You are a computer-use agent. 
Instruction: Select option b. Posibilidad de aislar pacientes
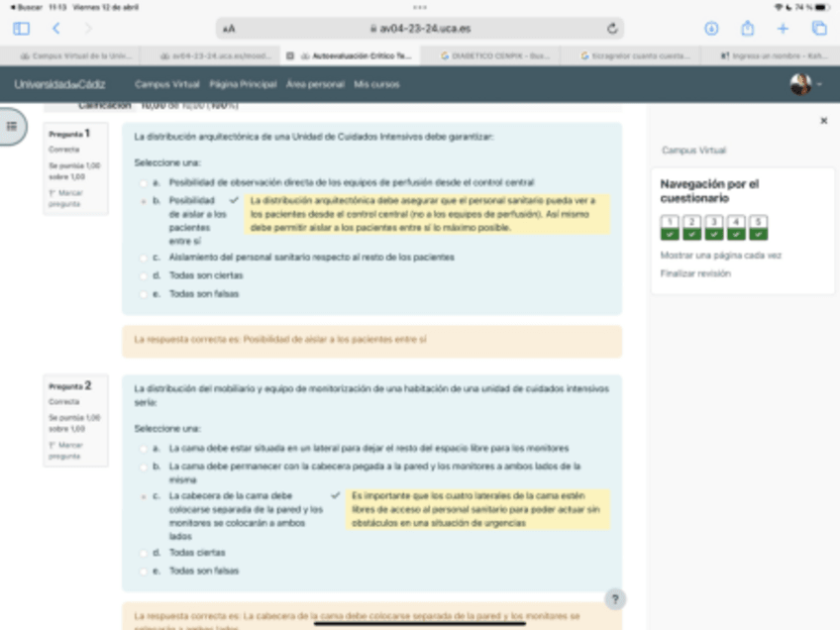point(143,201)
